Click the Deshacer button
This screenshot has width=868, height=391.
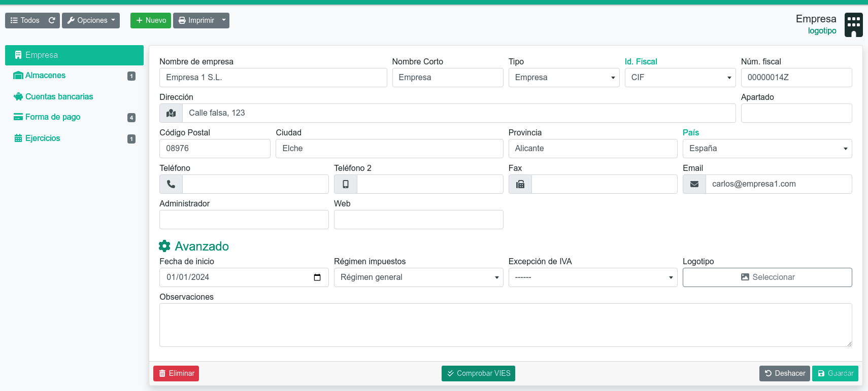785,373
